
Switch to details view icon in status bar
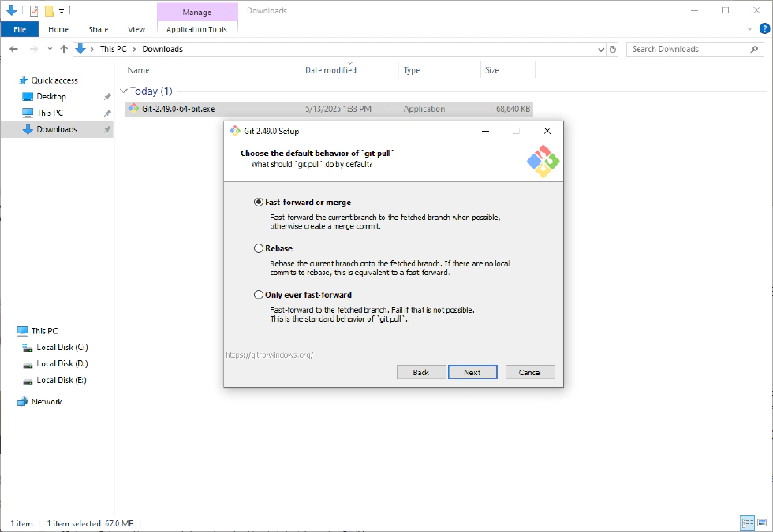[747, 523]
